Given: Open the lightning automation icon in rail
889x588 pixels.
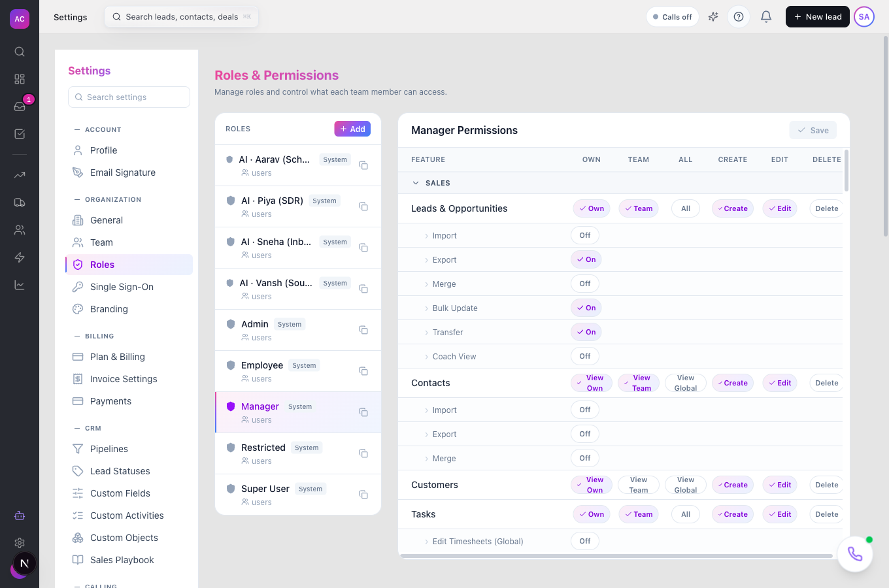Looking at the screenshot, I should 20,257.
